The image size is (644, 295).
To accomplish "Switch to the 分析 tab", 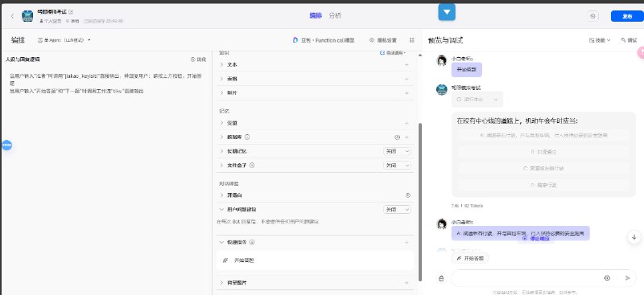I will point(335,15).
